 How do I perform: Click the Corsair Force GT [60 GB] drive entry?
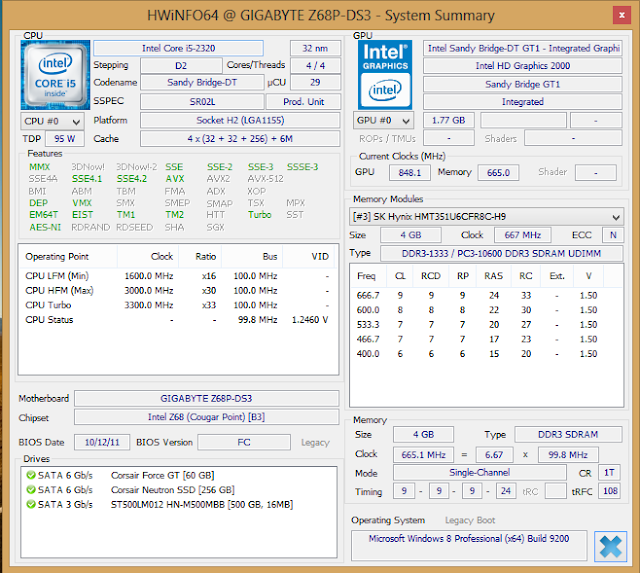pyautogui.click(x=162, y=475)
